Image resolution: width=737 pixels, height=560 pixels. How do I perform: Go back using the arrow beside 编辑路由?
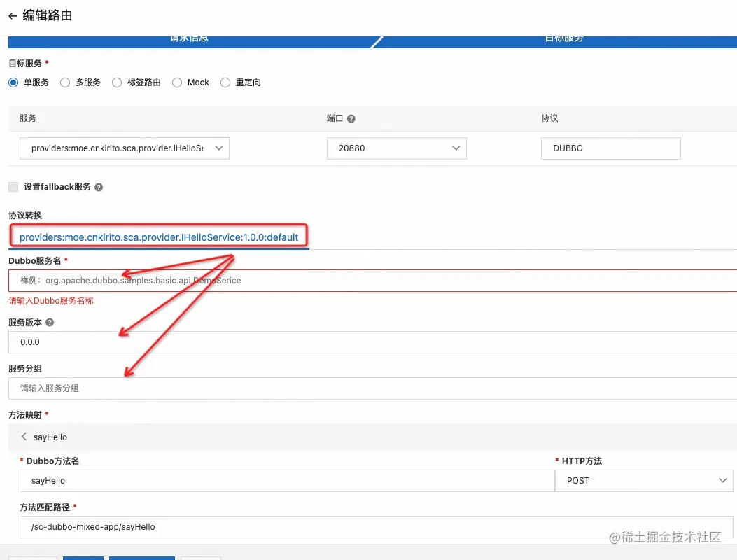[x=13, y=16]
